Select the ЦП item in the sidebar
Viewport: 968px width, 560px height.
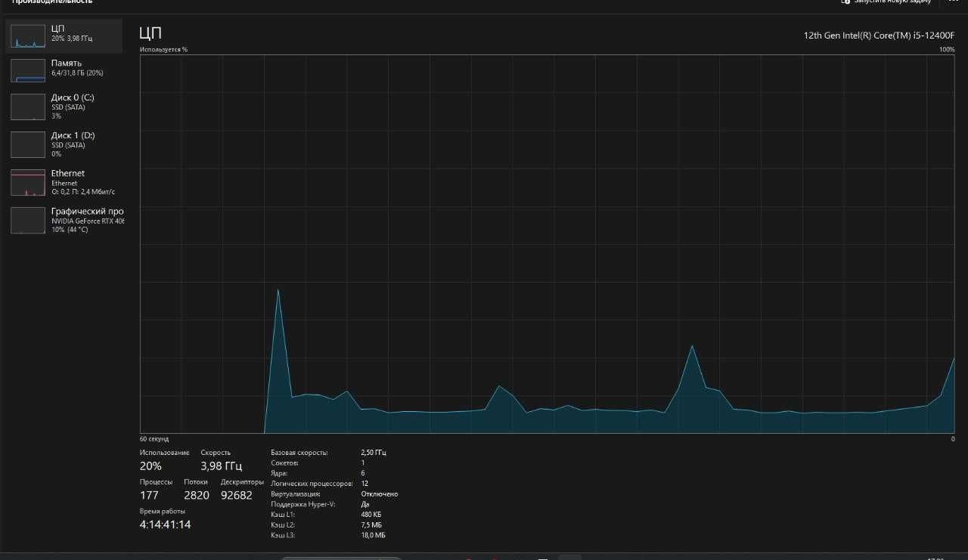64,36
